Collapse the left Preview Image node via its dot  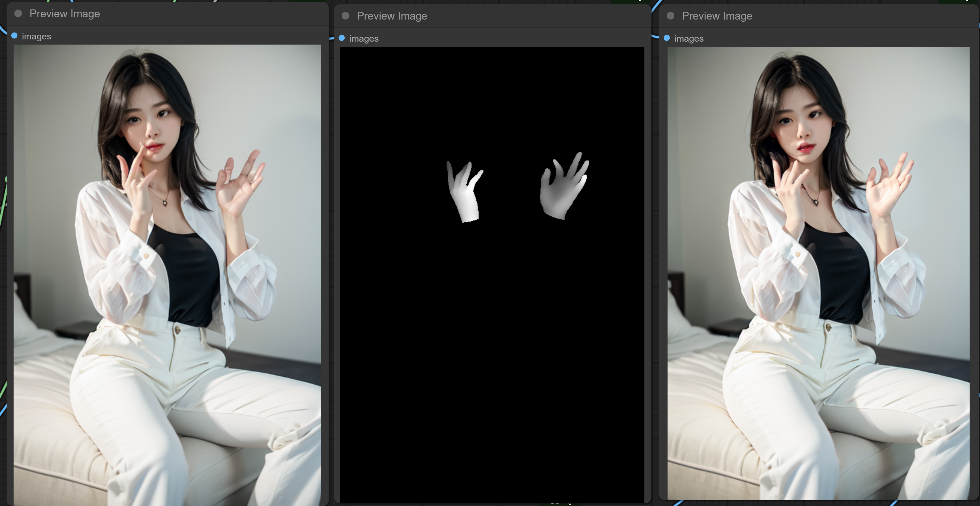click(x=18, y=14)
